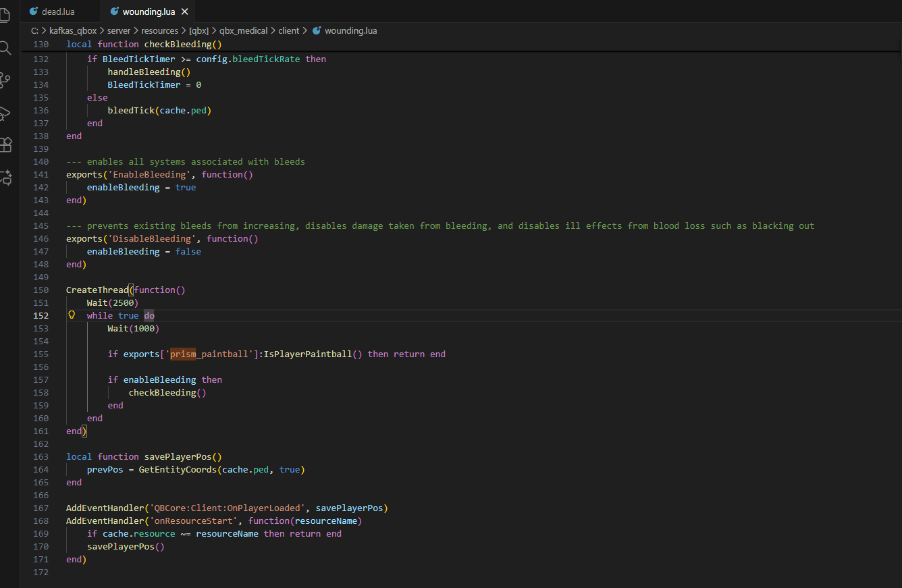Open the client breadcrumb dropdown

289,30
